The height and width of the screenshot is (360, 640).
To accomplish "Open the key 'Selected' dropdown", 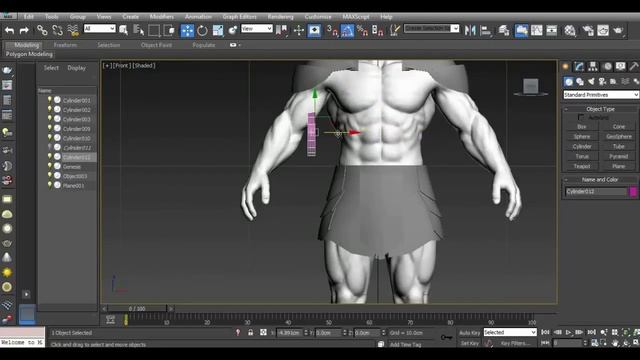I will click(510, 332).
